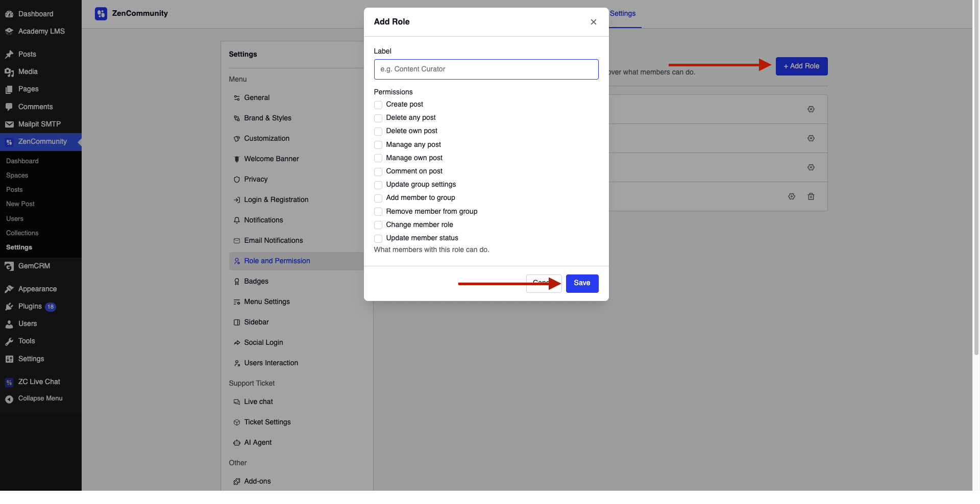Click the ZenCommunity logo icon in header
This screenshot has width=980, height=504.
click(101, 14)
